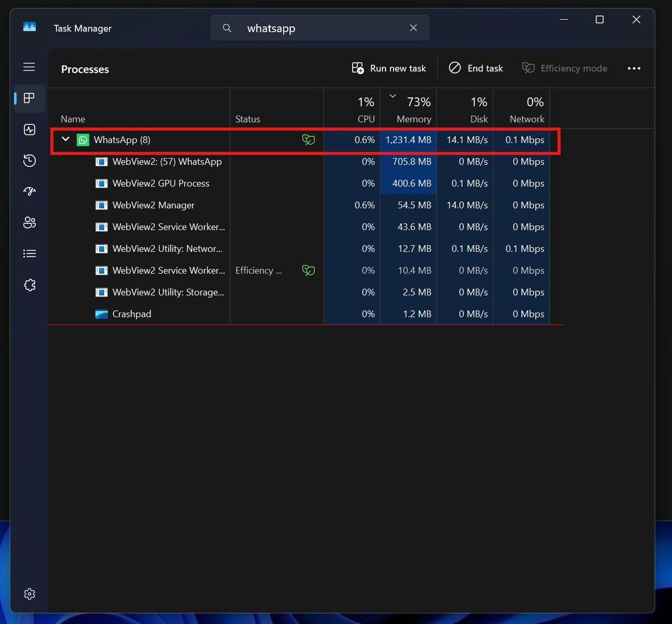Click the Efficiency mode button
The width and height of the screenshot is (672, 624).
[x=564, y=68]
